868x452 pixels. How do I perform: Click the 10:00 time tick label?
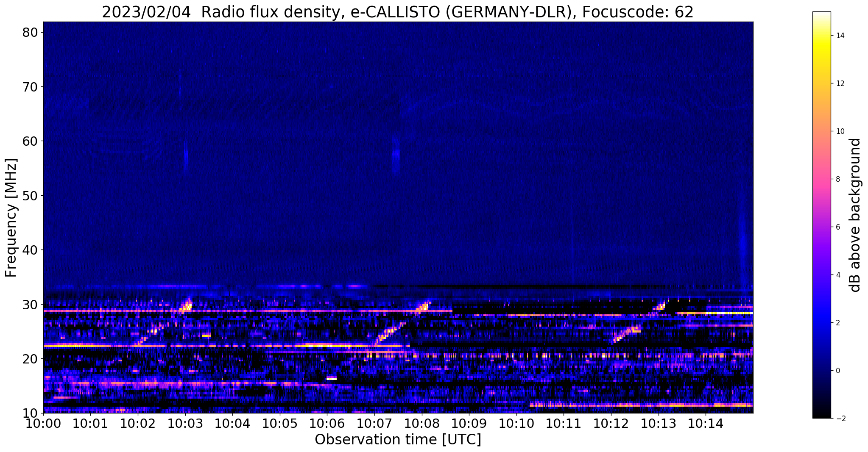click(x=43, y=423)
